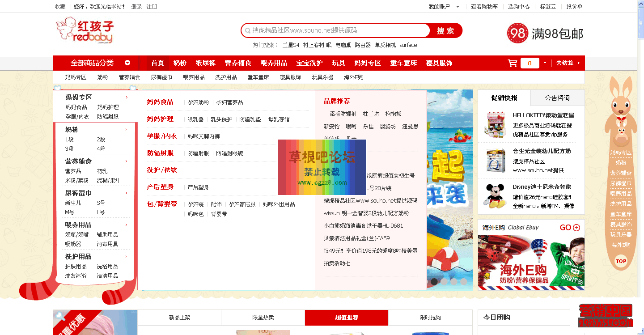Click the 搜索 search button
Viewport: 644px width, 335px height.
click(445, 30)
